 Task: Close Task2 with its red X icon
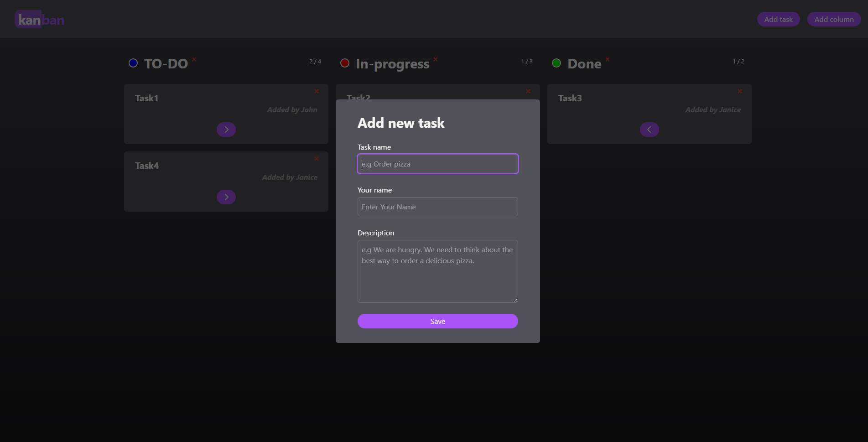(x=528, y=91)
